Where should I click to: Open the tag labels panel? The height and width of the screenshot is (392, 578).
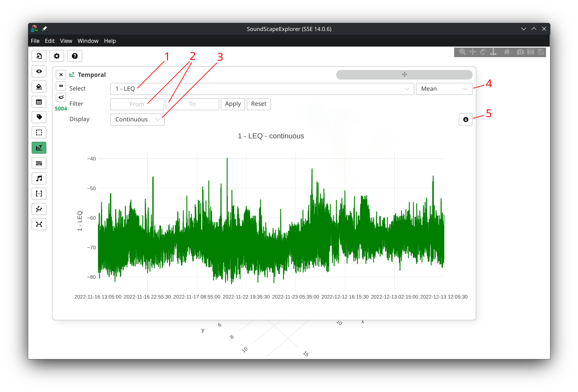coord(39,117)
